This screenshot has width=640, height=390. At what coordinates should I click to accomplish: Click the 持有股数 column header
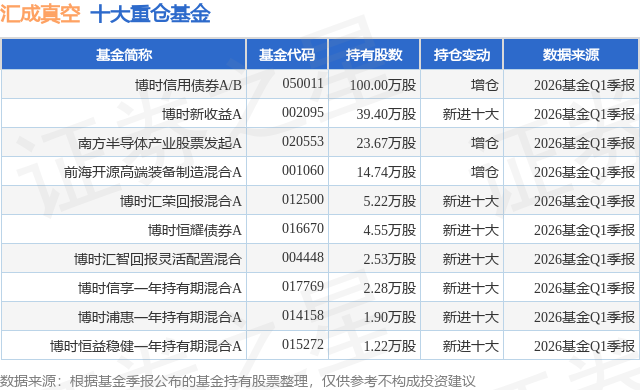374,55
